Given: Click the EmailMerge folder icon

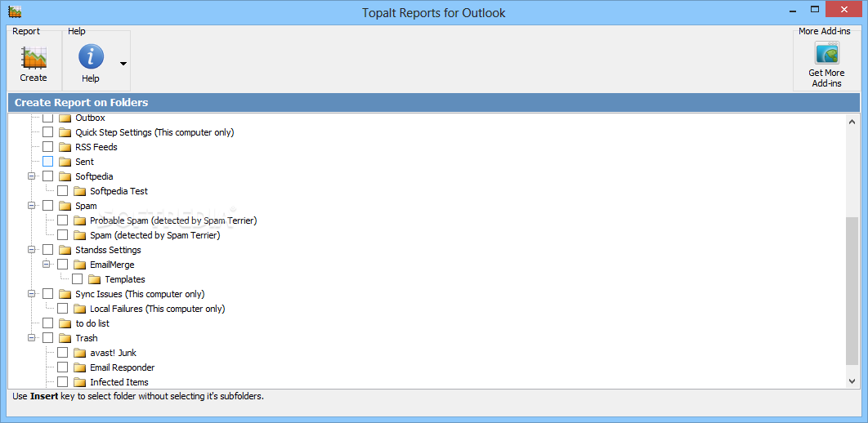Looking at the screenshot, I should [80, 265].
